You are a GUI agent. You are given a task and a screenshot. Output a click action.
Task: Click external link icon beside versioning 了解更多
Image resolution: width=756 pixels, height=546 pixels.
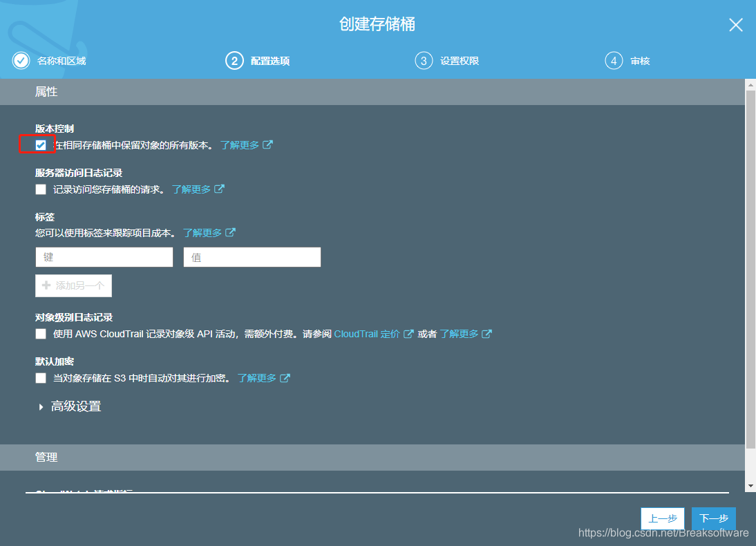267,144
